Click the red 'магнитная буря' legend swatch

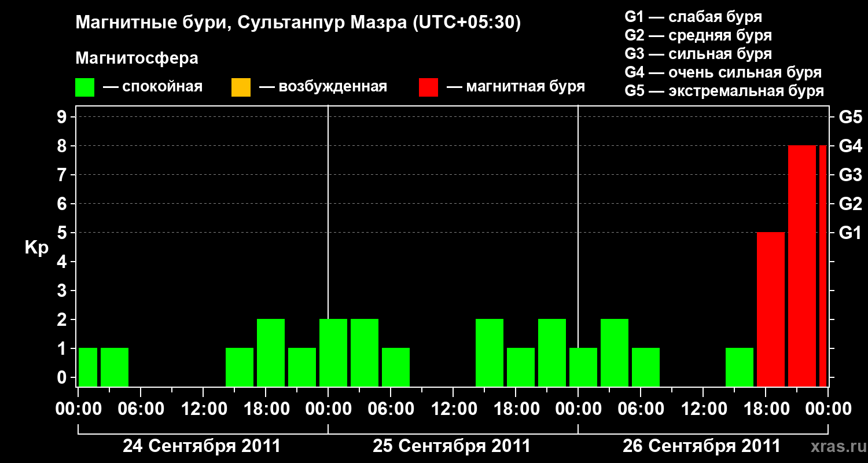(x=429, y=87)
